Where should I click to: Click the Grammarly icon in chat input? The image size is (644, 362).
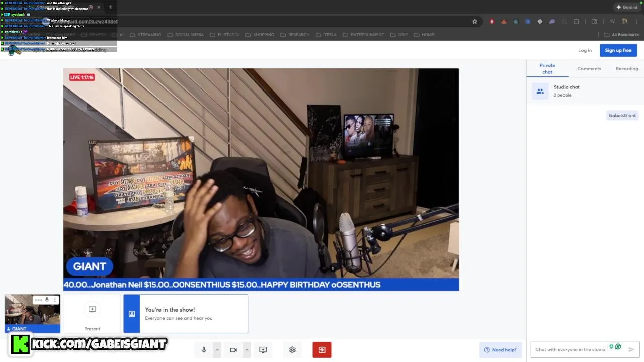click(618, 347)
